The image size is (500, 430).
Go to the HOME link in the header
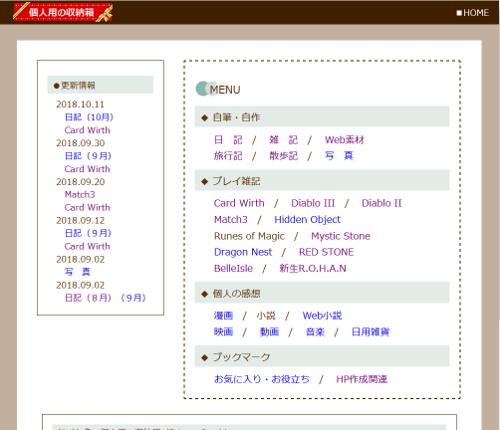point(473,13)
